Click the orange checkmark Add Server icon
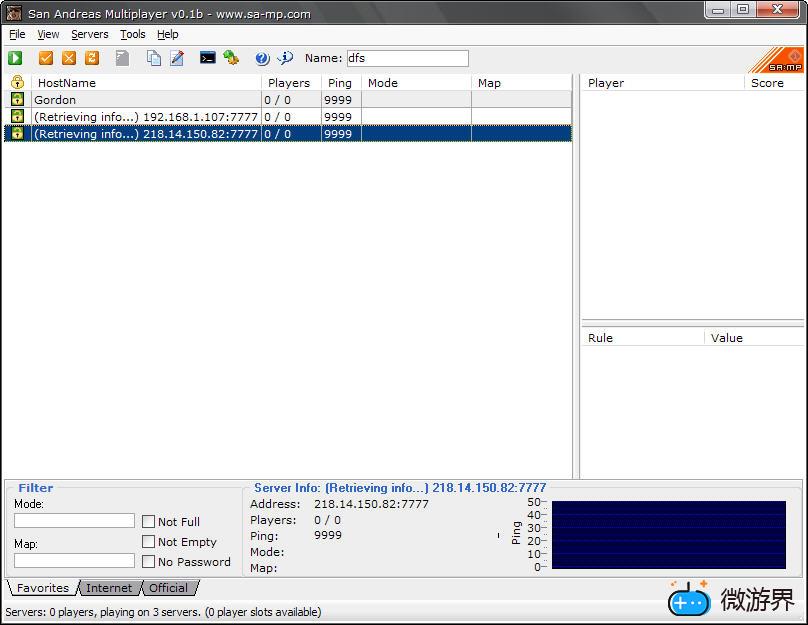The width and height of the screenshot is (808, 625). [x=46, y=58]
